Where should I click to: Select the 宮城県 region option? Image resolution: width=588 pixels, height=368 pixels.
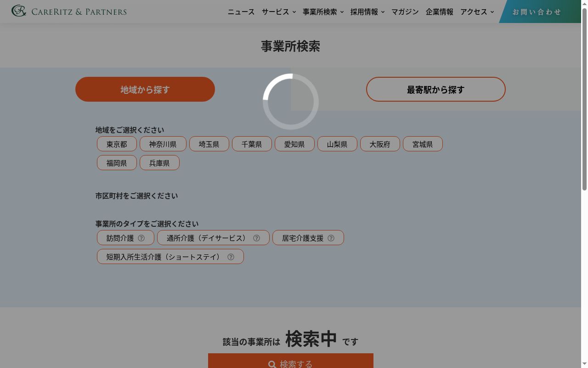(423, 144)
